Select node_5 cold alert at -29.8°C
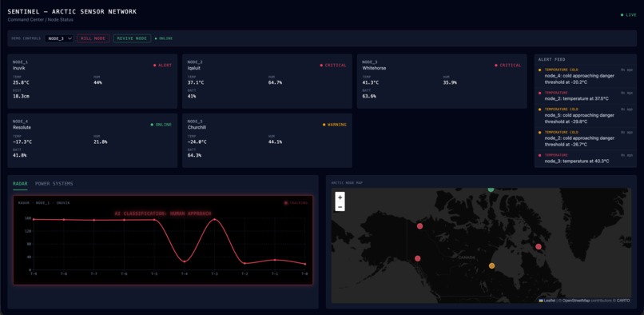This screenshot has height=315, width=644. (x=585, y=116)
